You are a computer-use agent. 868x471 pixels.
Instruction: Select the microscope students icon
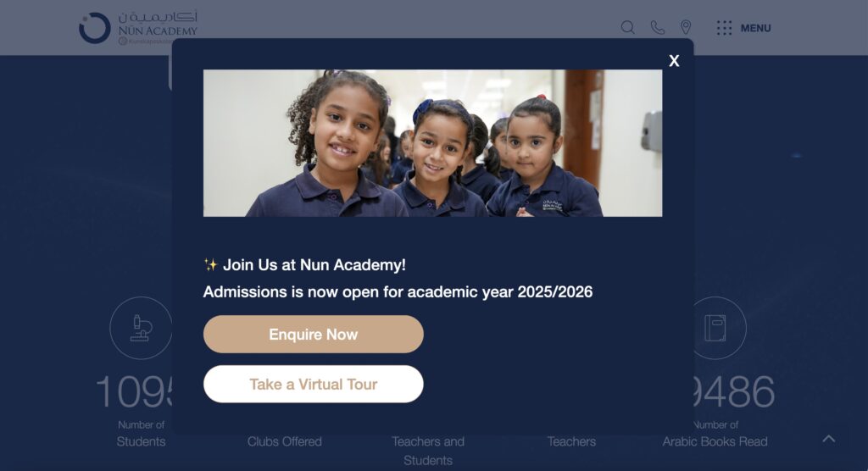pyautogui.click(x=141, y=328)
